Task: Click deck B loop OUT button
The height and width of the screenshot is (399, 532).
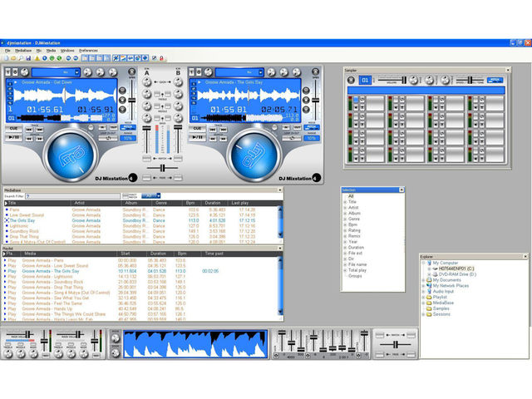Action: (298, 127)
